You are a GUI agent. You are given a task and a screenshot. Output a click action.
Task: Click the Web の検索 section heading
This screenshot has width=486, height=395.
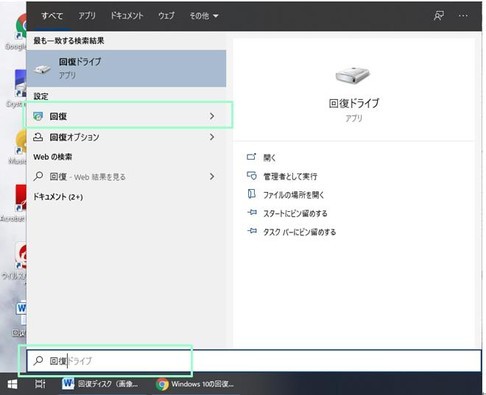tap(53, 157)
